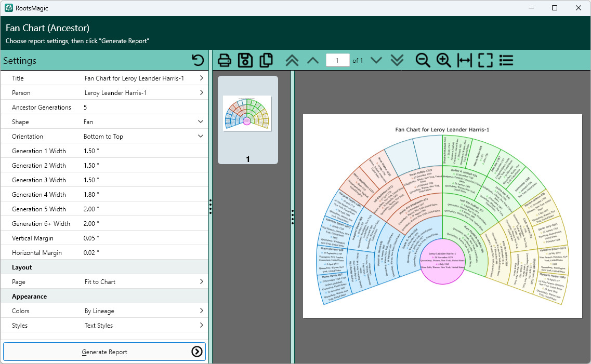The image size is (591, 364).
Task: Minimize the RootsMagic window
Action: pyautogui.click(x=531, y=8)
